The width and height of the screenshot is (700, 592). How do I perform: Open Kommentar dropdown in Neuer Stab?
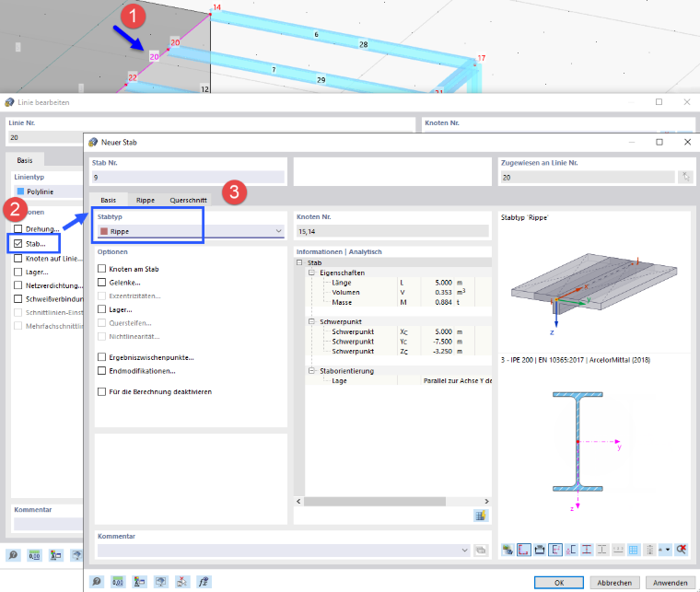tap(465, 550)
